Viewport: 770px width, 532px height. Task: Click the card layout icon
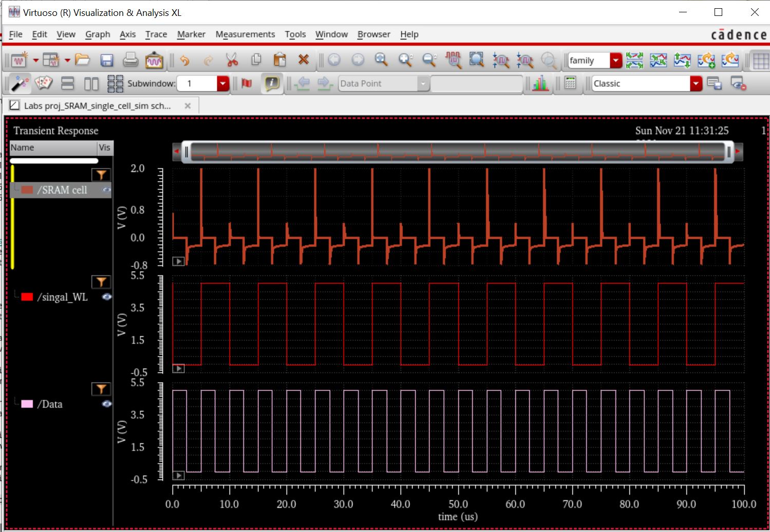tap(44, 83)
